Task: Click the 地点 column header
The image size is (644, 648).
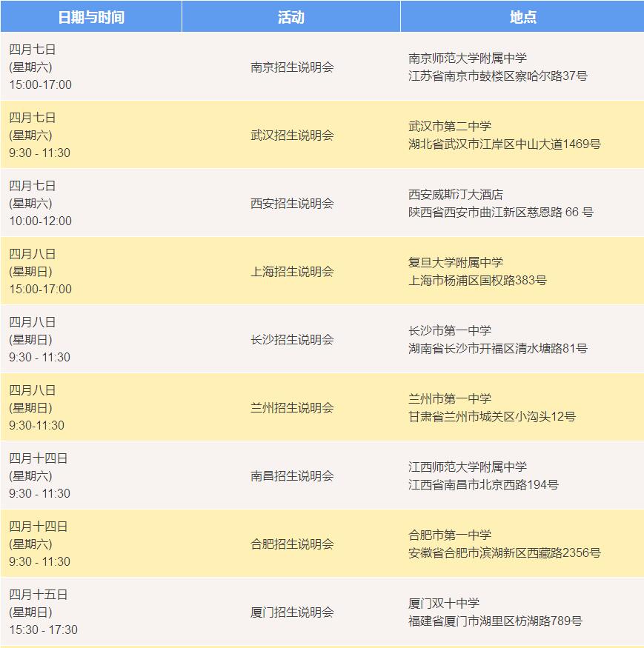Action: click(522, 17)
